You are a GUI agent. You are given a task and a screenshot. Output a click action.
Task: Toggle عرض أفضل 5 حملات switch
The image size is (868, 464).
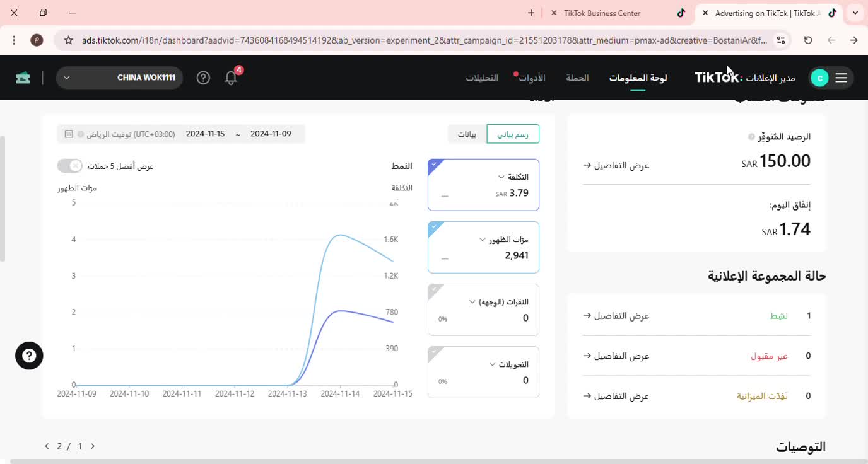click(x=69, y=166)
